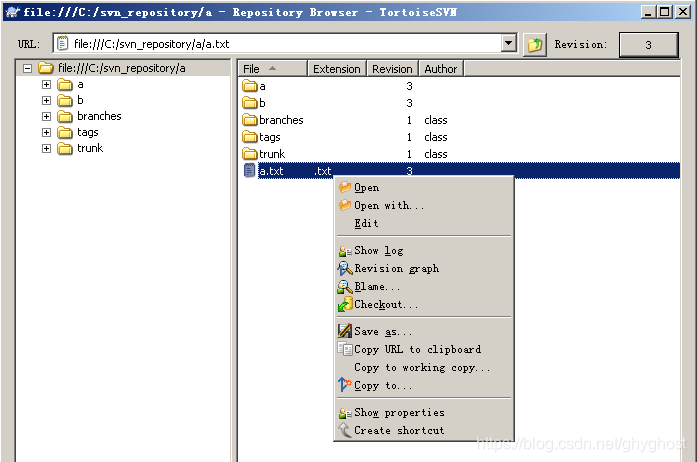Select 'branches' label in tree
697x462 pixels.
pyautogui.click(x=99, y=116)
